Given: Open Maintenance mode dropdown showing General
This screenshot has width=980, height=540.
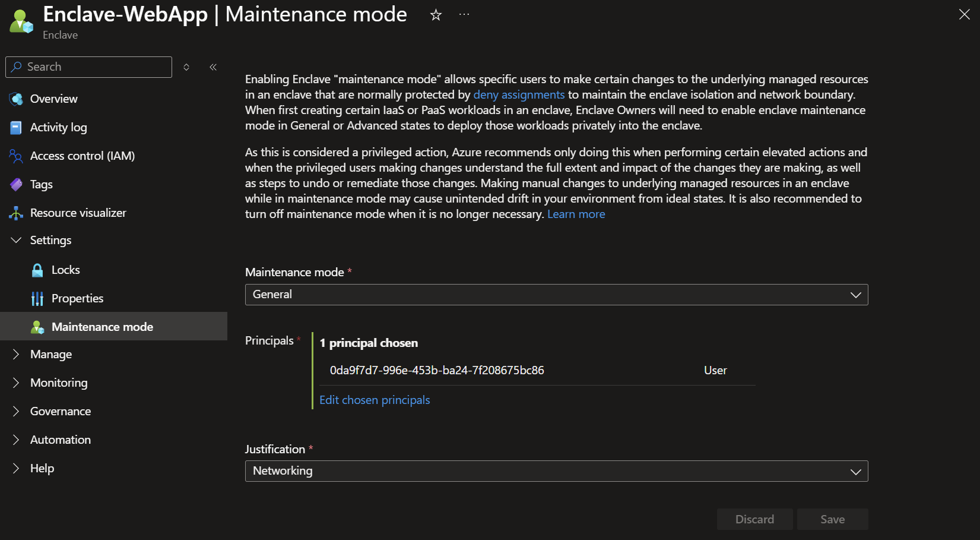Looking at the screenshot, I should click(x=556, y=295).
